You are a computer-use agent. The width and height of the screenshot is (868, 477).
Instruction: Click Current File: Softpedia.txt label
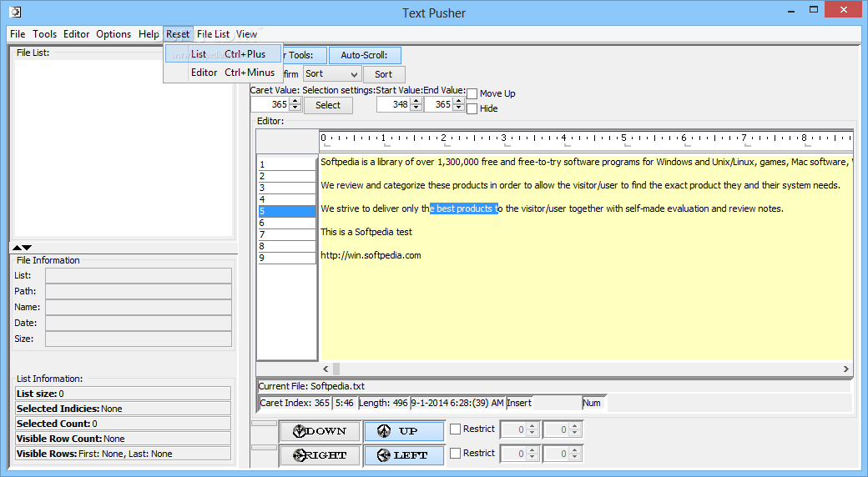pyautogui.click(x=311, y=386)
